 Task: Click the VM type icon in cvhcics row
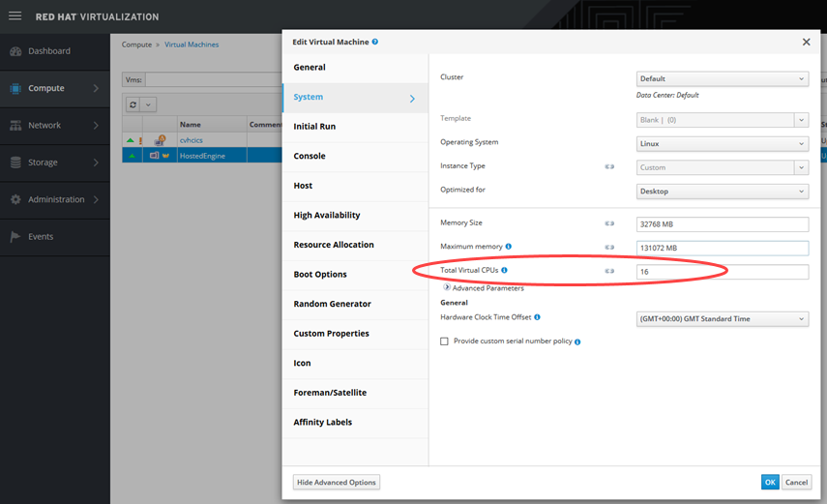pyautogui.click(x=160, y=140)
